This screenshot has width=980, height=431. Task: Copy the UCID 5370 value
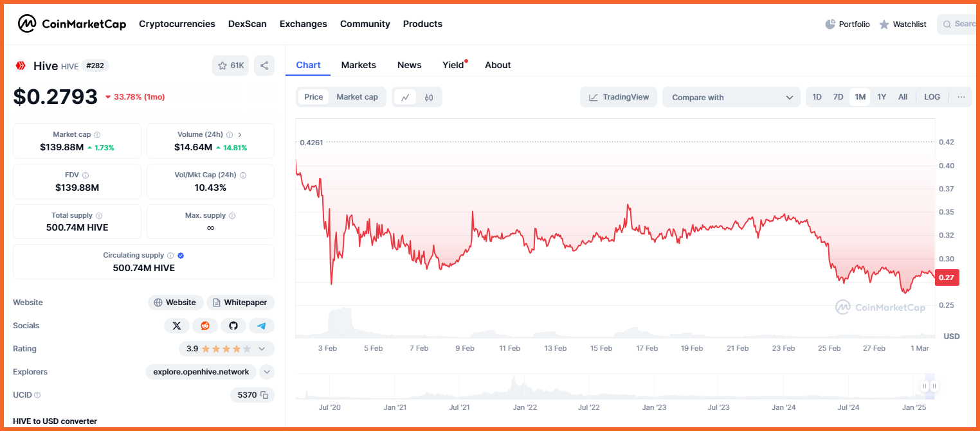[x=264, y=395]
